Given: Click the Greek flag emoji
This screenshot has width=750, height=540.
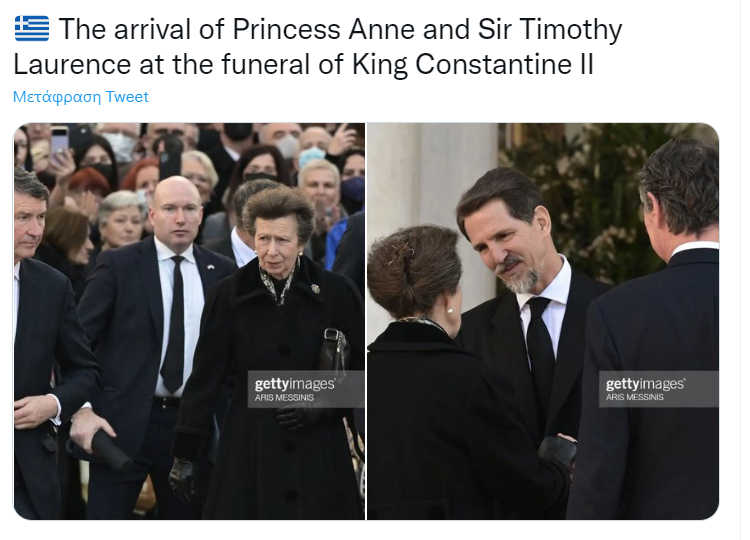Looking at the screenshot, I should (x=32, y=28).
